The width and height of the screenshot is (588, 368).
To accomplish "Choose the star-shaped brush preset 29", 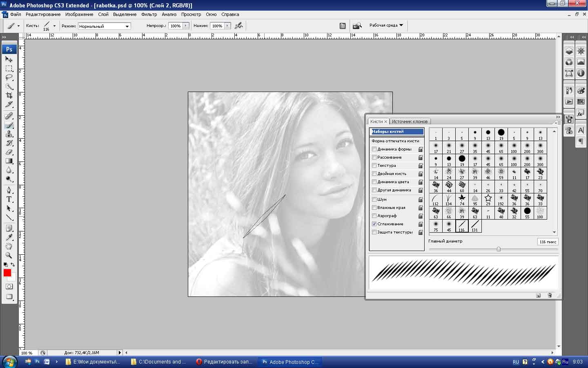I will coord(488,200).
